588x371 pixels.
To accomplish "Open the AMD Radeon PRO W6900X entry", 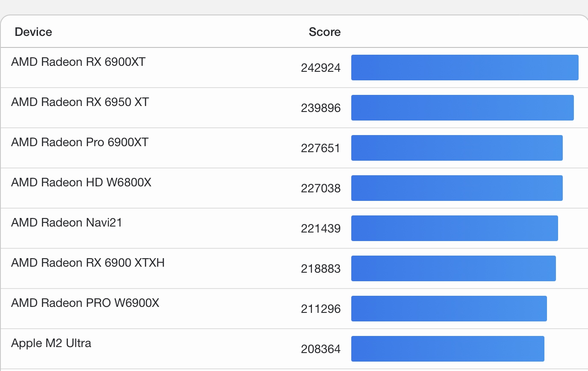I will [x=85, y=303].
